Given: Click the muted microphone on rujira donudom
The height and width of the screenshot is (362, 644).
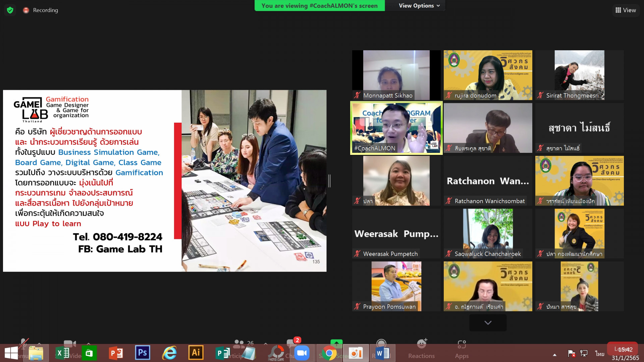Looking at the screenshot, I should (x=449, y=96).
